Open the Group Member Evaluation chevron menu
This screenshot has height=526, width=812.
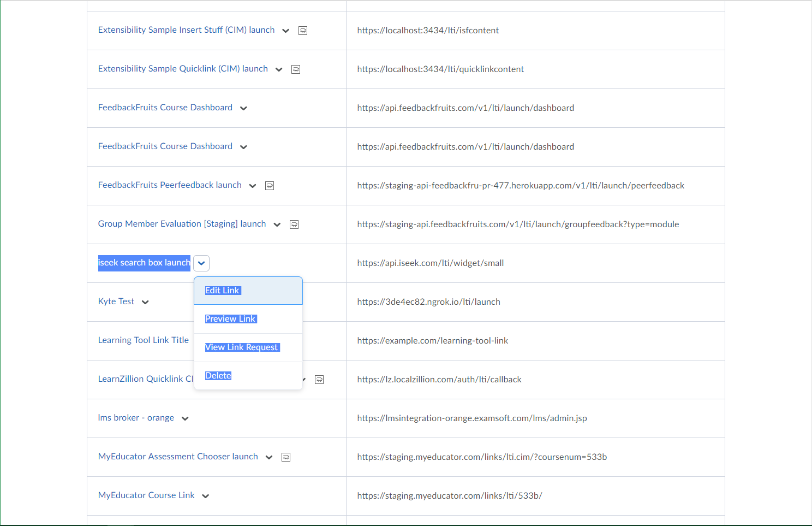pos(277,224)
